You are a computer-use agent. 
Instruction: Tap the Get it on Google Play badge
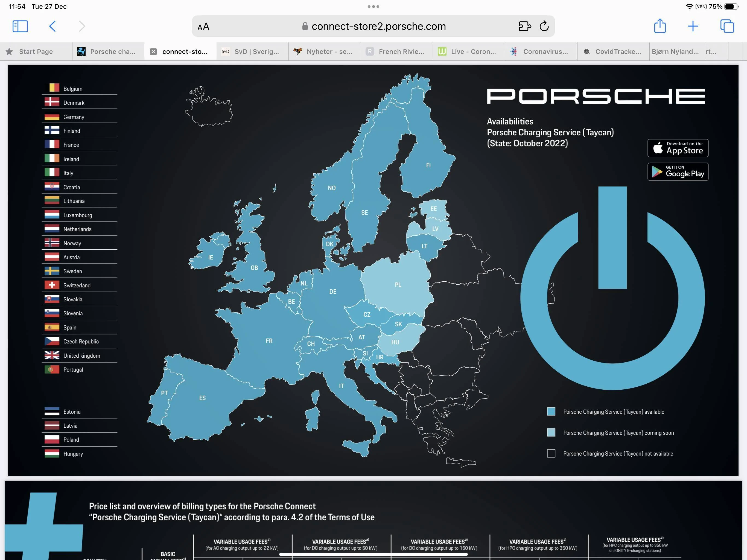[x=678, y=171]
